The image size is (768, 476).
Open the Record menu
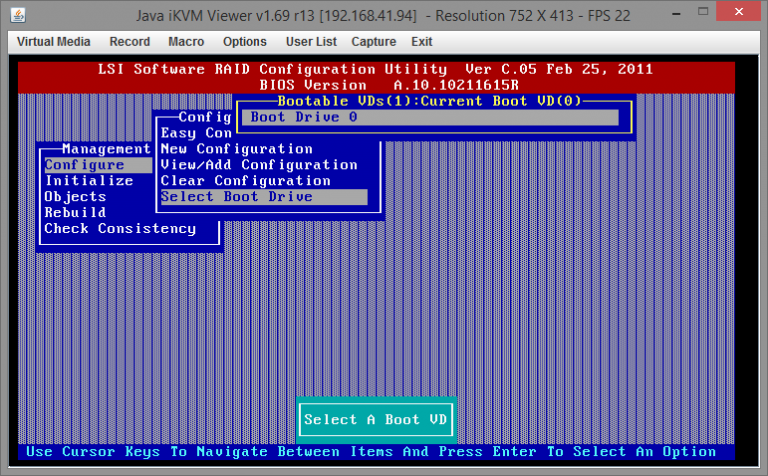(x=130, y=42)
